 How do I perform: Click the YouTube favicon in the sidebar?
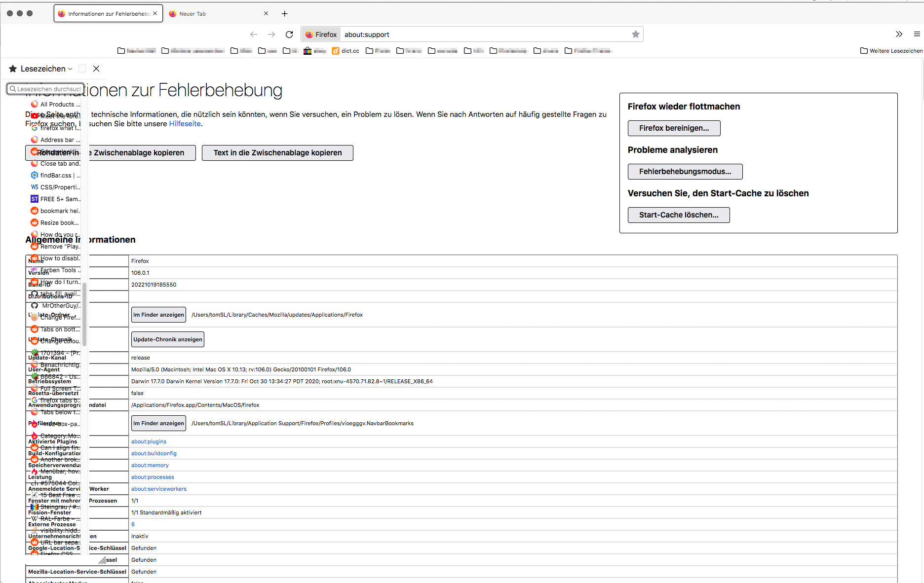point(35,116)
